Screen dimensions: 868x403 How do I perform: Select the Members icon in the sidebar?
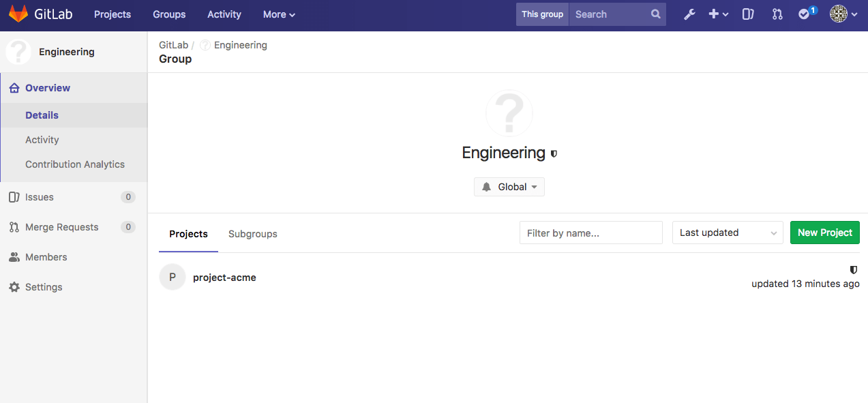pos(16,257)
